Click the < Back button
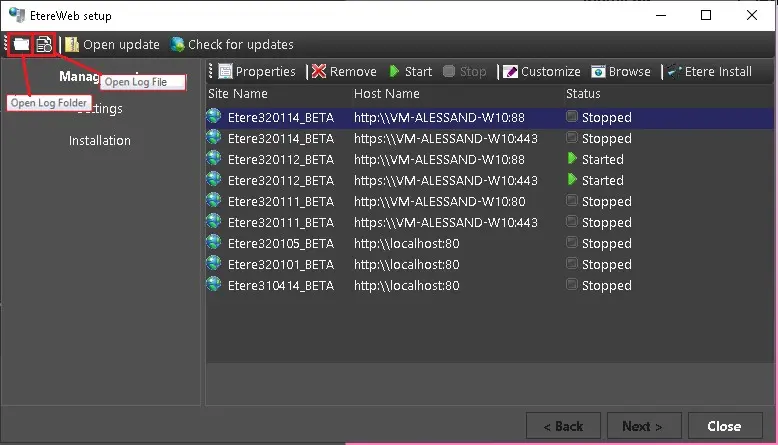The image size is (778, 445). 563,426
